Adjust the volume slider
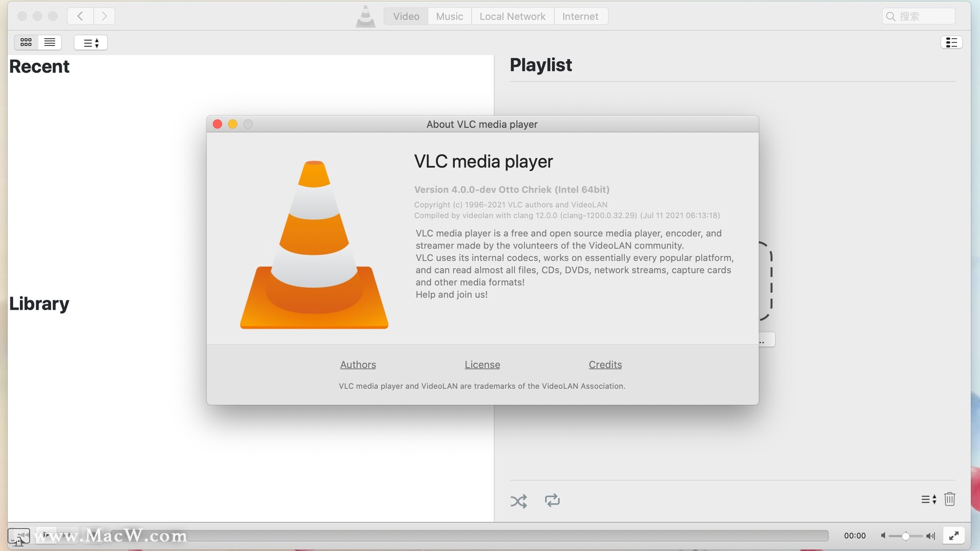The width and height of the screenshot is (980, 551). coord(906,536)
